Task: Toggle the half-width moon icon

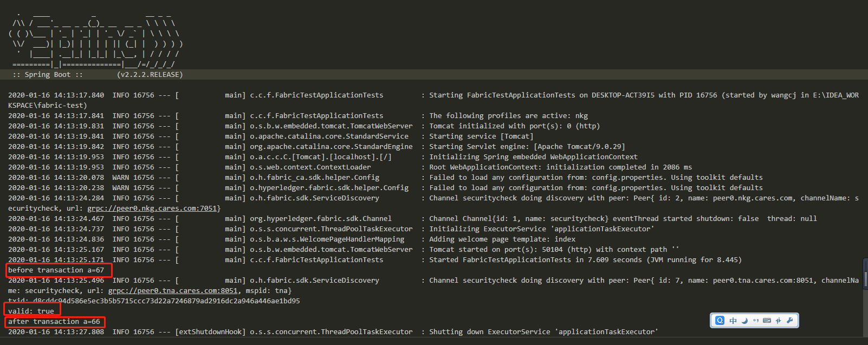Action: coord(744,321)
